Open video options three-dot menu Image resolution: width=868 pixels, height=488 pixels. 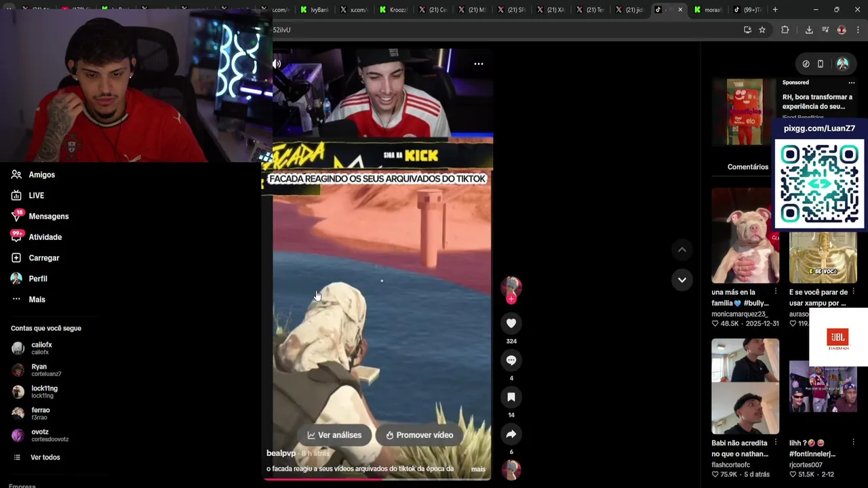click(x=479, y=64)
